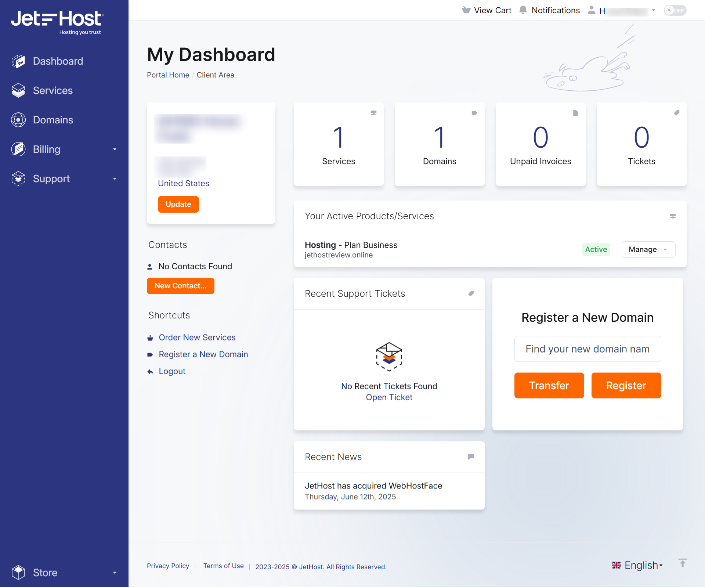705x588 pixels.
Task: Click the domain search input field
Action: click(x=587, y=349)
